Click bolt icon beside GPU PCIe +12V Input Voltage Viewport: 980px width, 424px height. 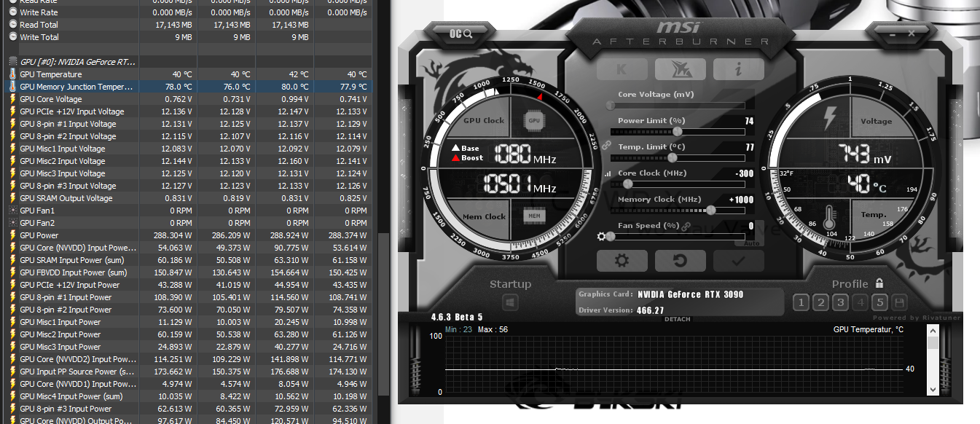point(12,111)
